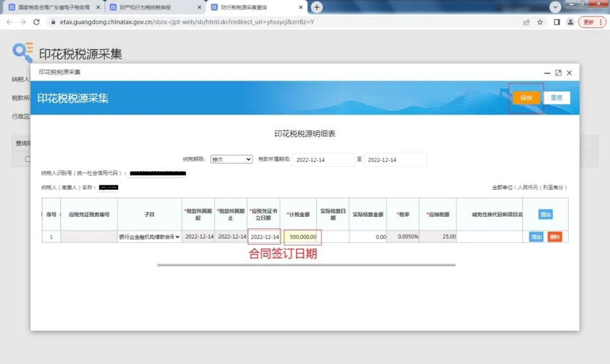This screenshot has width=610, height=364.
Task: Close the 国家税务总局广东省电子税务局 tab
Action: [x=98, y=7]
